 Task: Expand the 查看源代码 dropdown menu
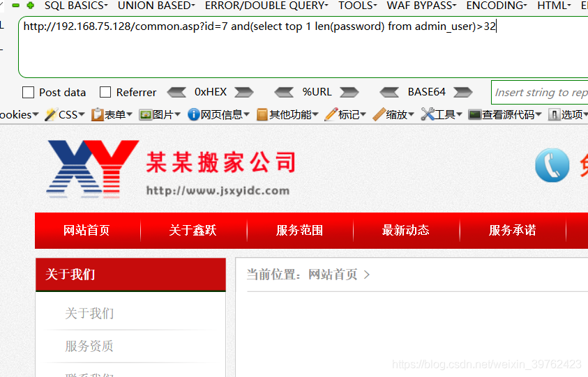539,114
